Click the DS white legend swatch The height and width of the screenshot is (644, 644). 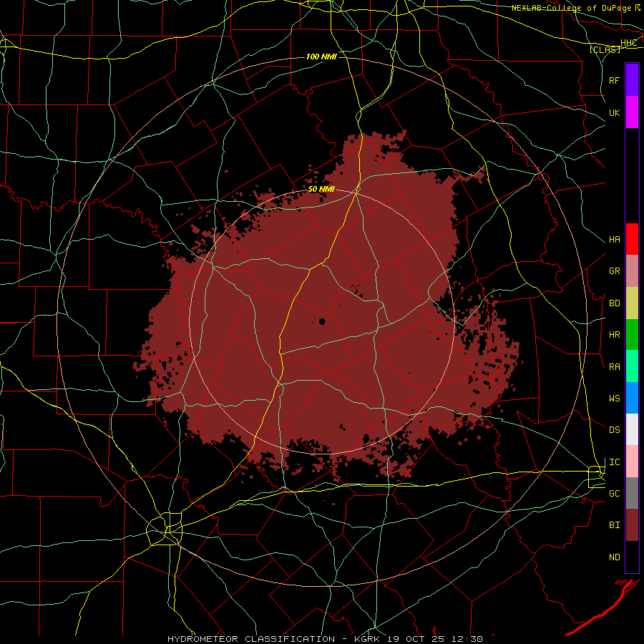pyautogui.click(x=632, y=429)
